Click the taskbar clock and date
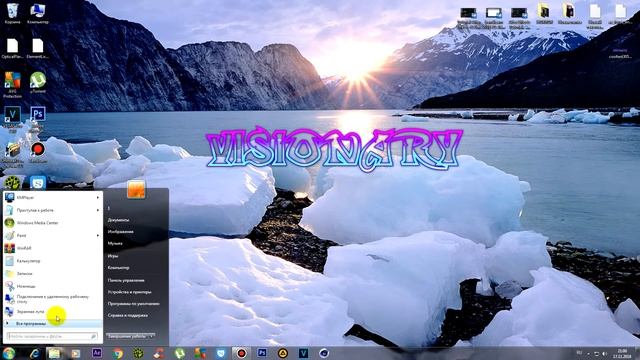This screenshot has height=360, width=640. 622,353
